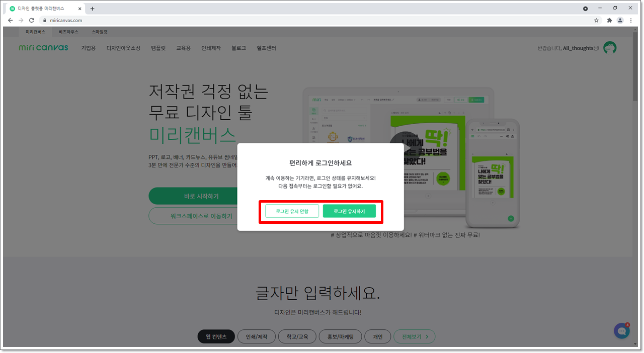
Task: Open the Chrome profile avatar icon
Action: 620,20
